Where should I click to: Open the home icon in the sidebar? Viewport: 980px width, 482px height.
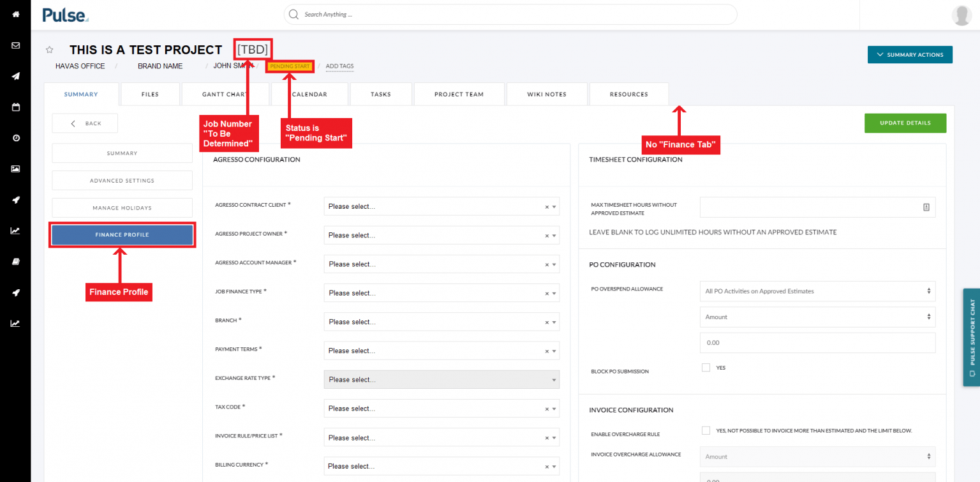pyautogui.click(x=15, y=14)
